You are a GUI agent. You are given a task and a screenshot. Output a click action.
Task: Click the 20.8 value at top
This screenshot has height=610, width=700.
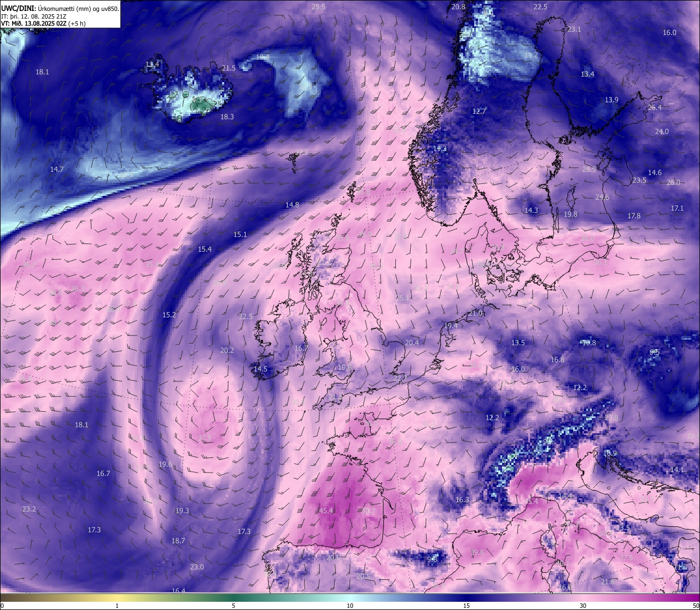coord(458,7)
